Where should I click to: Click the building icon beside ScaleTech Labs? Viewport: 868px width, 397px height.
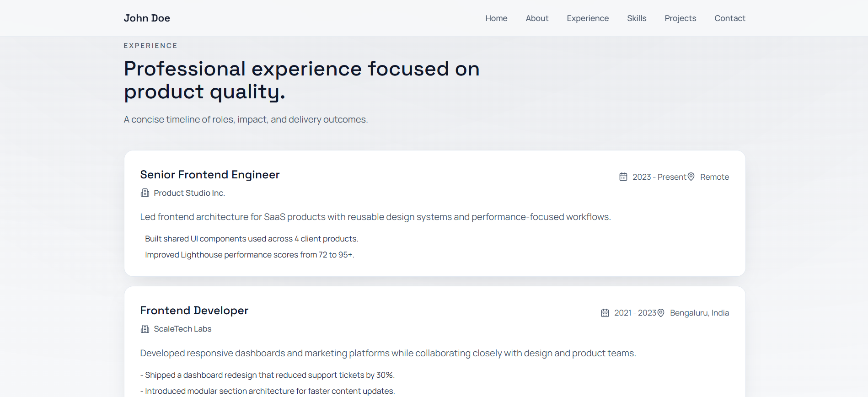pos(145,328)
